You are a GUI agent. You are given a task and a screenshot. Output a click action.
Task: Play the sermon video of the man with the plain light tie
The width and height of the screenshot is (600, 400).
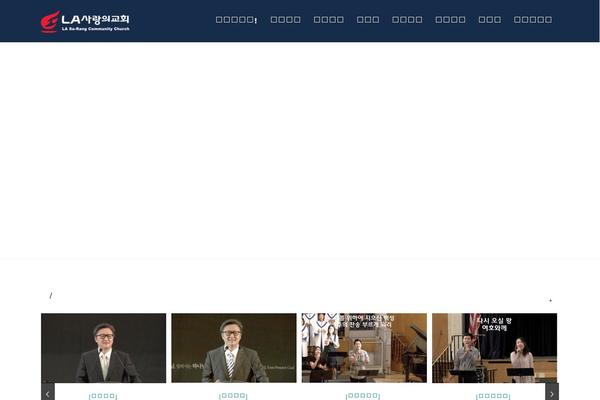point(104,348)
